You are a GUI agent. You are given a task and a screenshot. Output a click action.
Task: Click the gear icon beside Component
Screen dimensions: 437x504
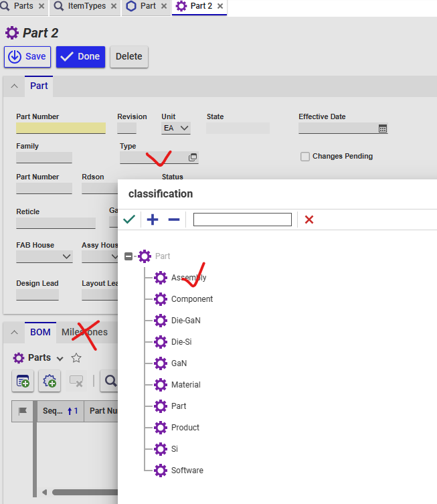click(x=161, y=299)
